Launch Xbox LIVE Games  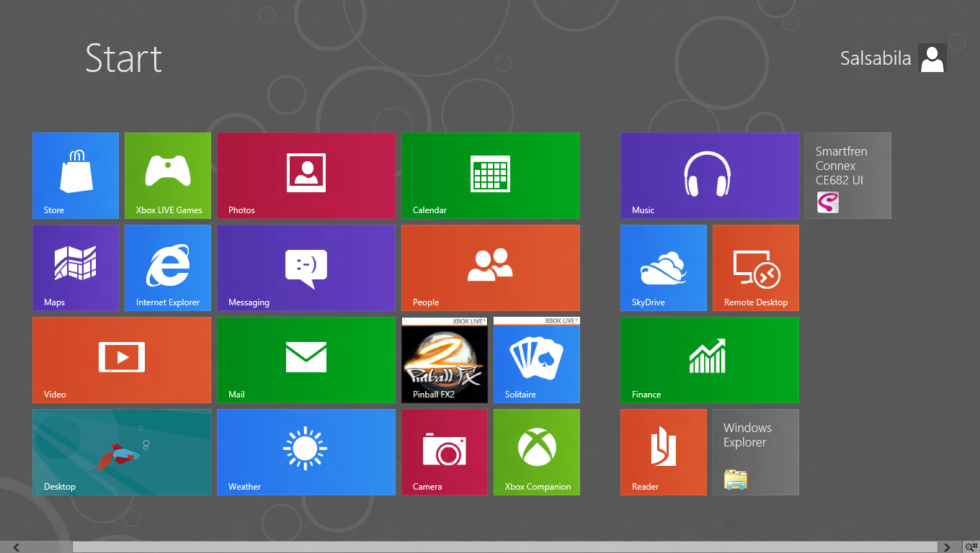pos(167,175)
